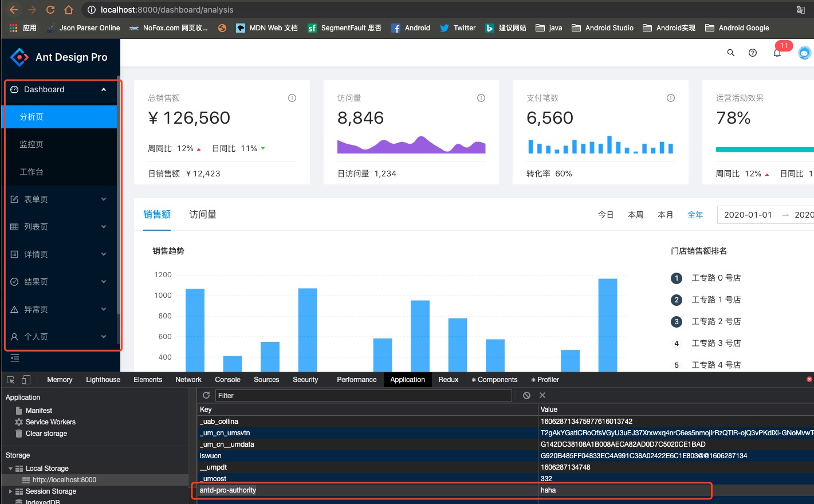Switch to the 访问量 tab

tap(203, 214)
